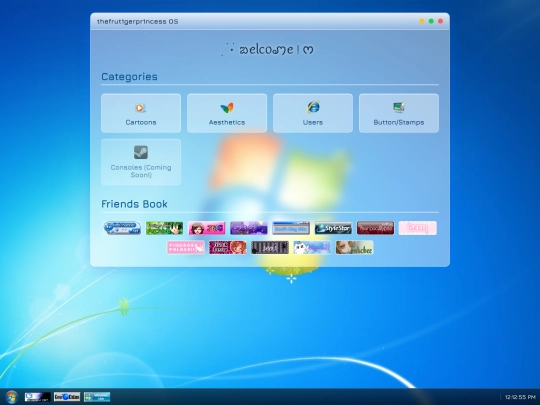Open the PINKDOOR PALACE friend button
This screenshot has height=405, width=540.
[x=186, y=247]
